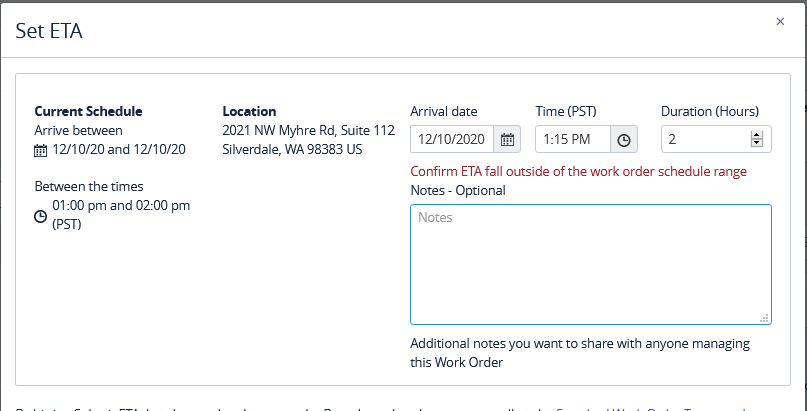Close the Set ETA dialog
This screenshot has height=411, width=807.
[780, 22]
